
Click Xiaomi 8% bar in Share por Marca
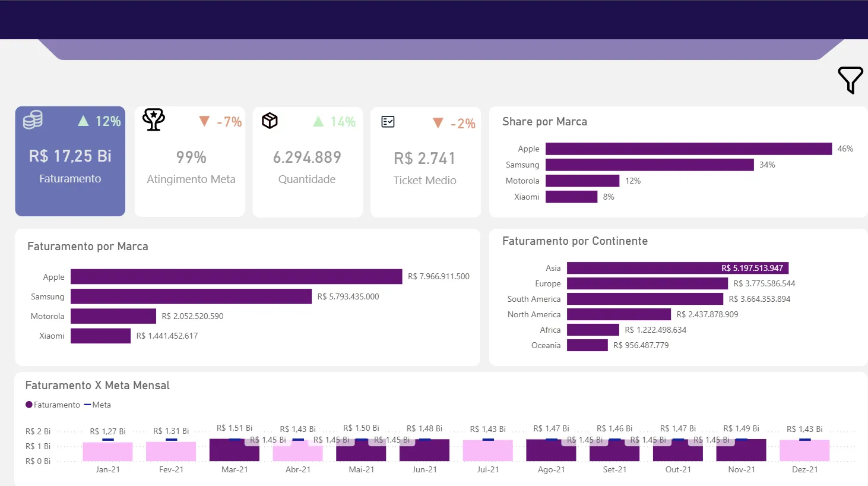coord(571,197)
